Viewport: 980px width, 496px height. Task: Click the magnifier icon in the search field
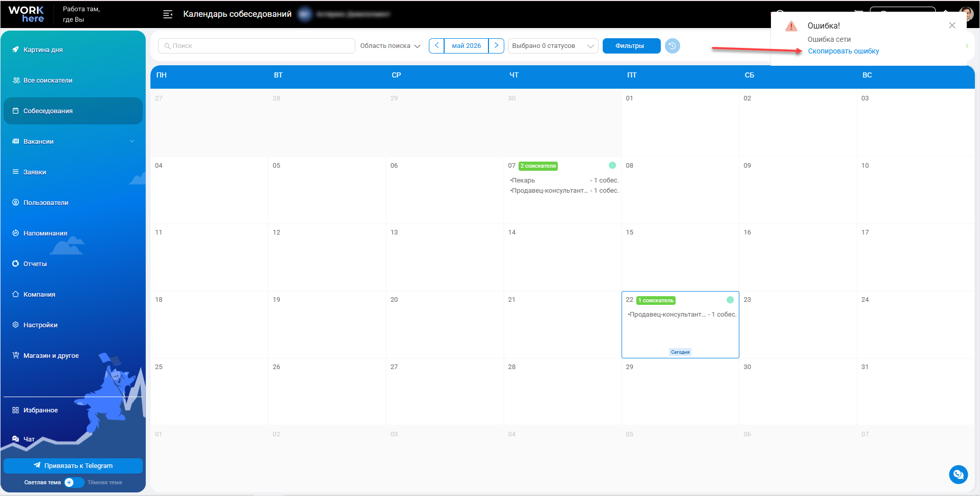click(x=167, y=46)
